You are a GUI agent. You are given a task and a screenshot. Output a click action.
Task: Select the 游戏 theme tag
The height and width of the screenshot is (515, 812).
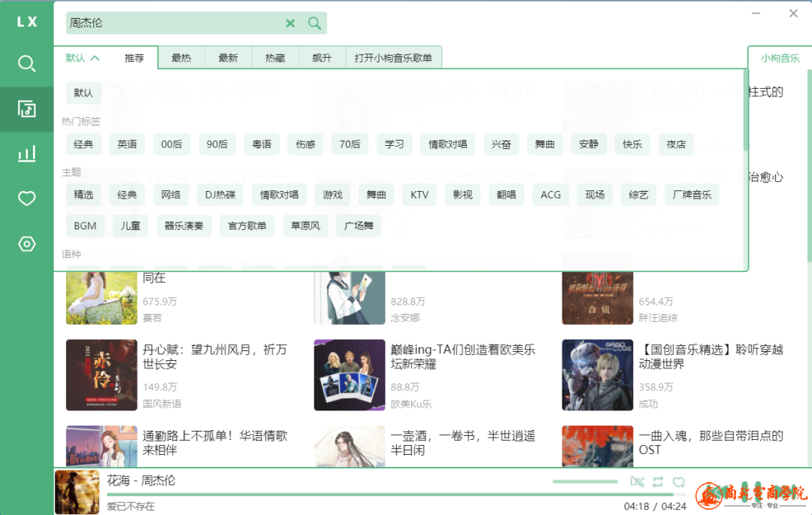tap(332, 195)
